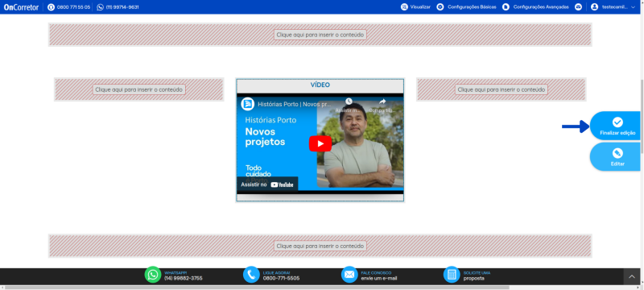Open video title Histórias Porto link
644x290 pixels.
tap(294, 105)
